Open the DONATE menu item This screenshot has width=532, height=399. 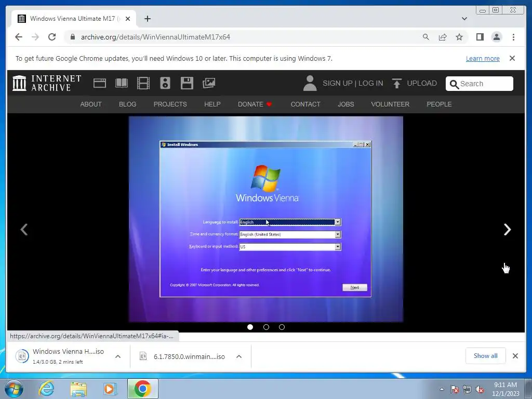255,104
